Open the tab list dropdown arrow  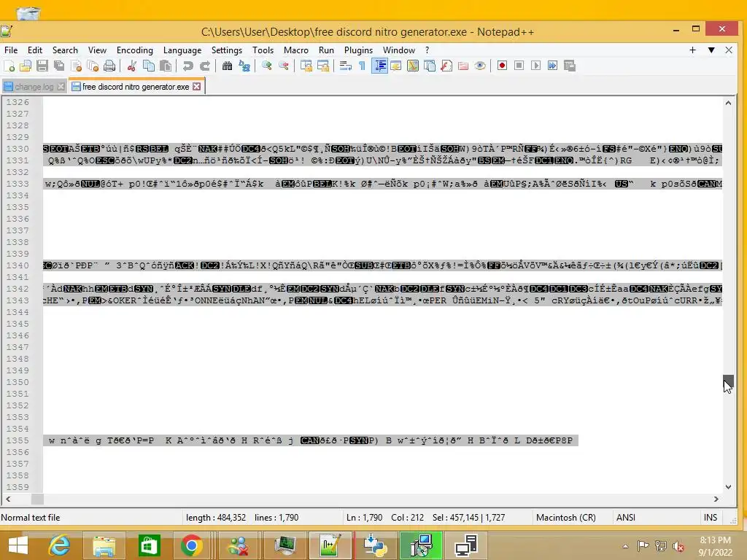(711, 50)
